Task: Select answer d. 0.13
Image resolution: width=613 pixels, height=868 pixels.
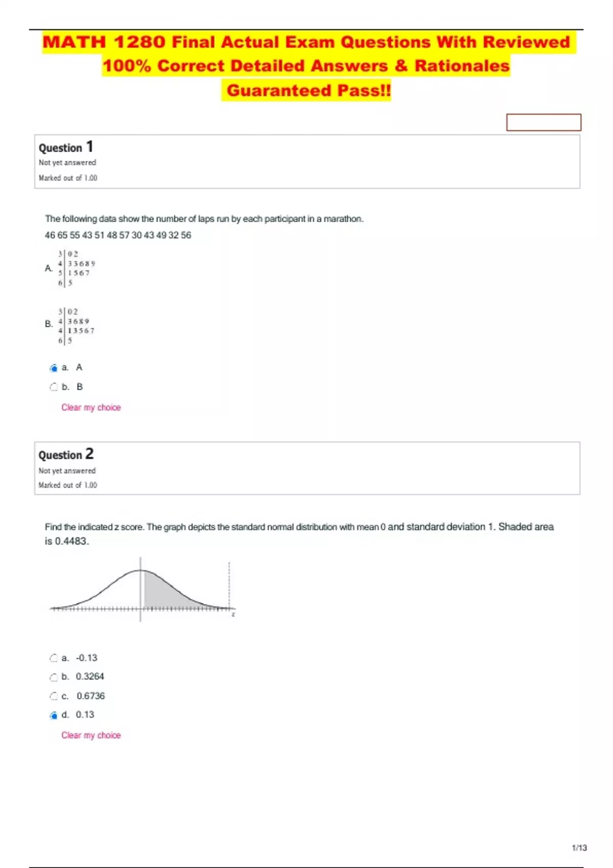Action: click(x=53, y=715)
